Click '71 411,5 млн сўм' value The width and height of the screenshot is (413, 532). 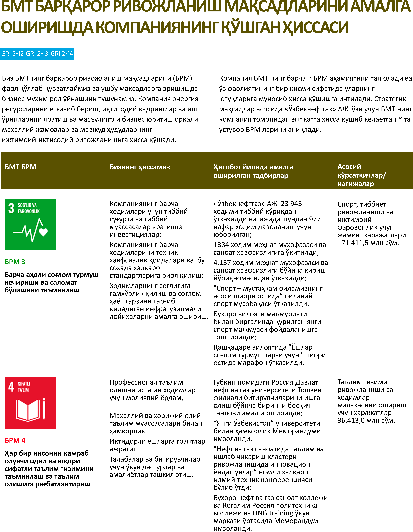pos(370,243)
